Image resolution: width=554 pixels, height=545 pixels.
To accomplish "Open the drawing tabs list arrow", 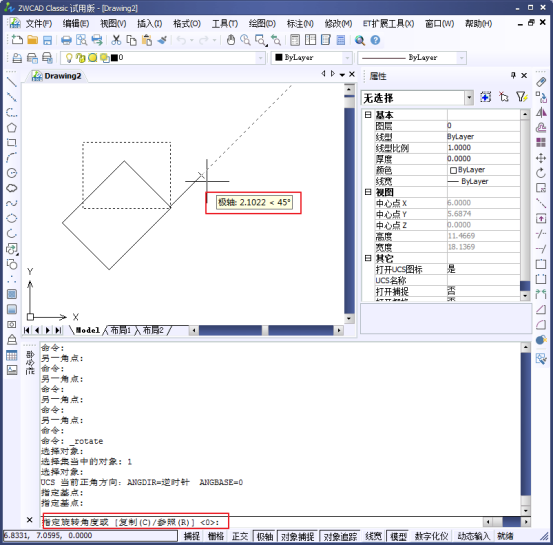I will click(342, 75).
